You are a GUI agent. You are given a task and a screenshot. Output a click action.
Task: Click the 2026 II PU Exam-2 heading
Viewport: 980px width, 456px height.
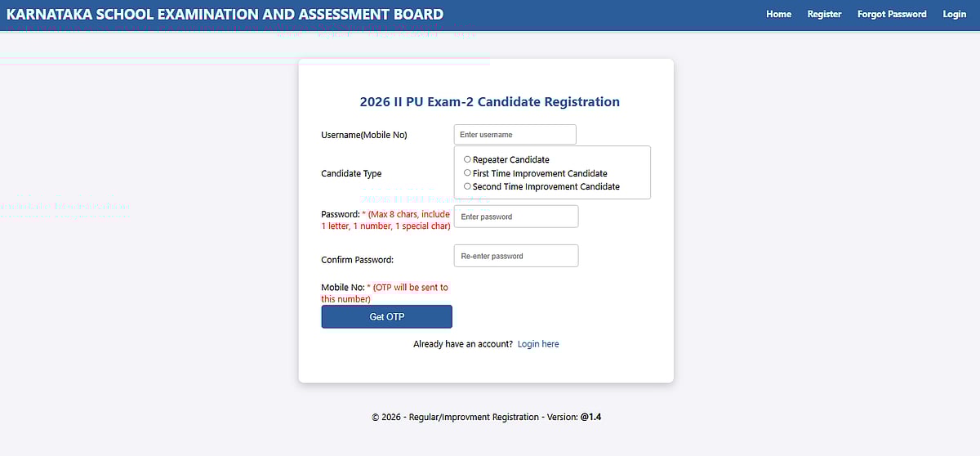pos(489,102)
